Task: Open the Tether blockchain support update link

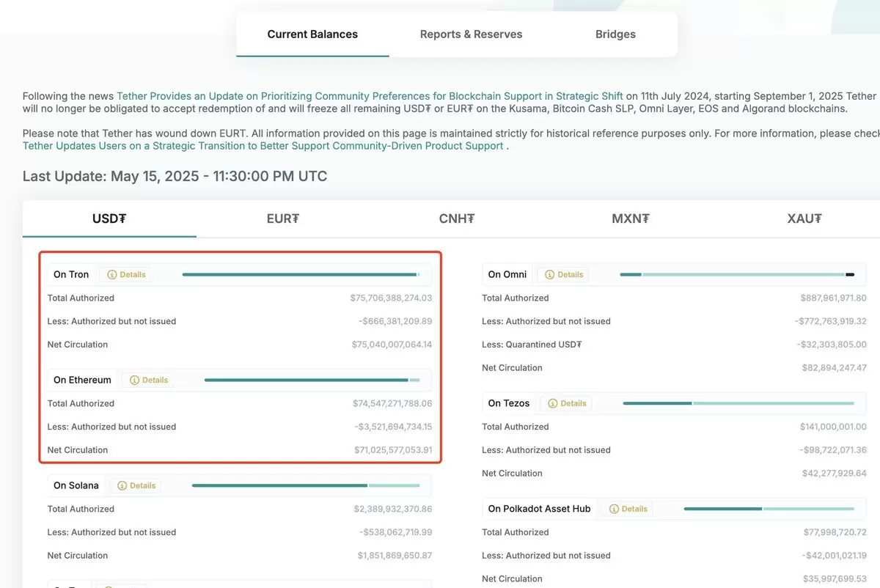Action: (370, 96)
